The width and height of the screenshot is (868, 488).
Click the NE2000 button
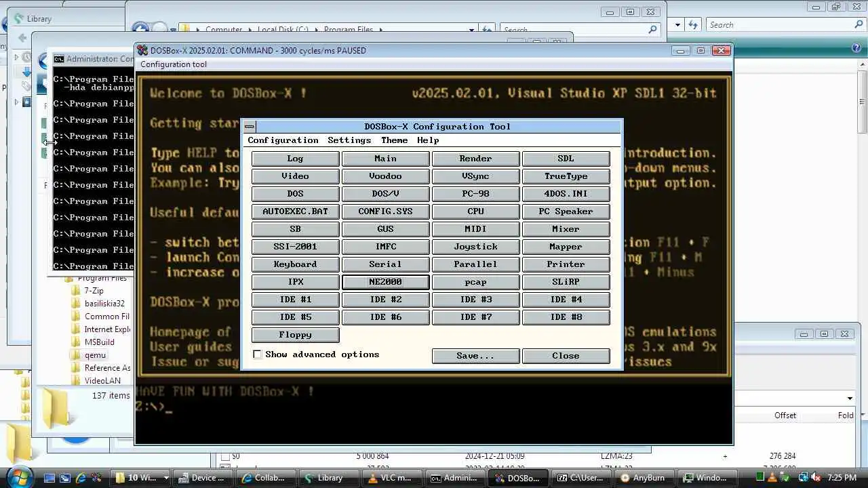pyautogui.click(x=385, y=282)
